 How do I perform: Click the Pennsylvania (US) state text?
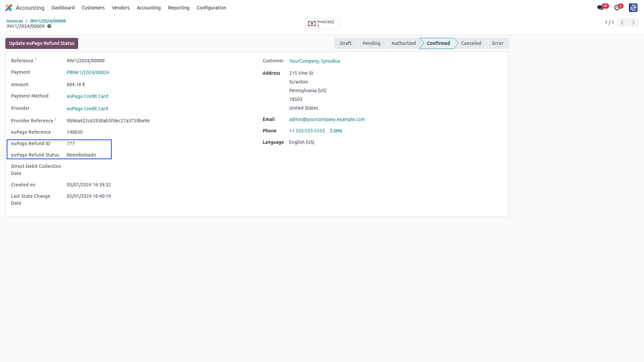(308, 90)
